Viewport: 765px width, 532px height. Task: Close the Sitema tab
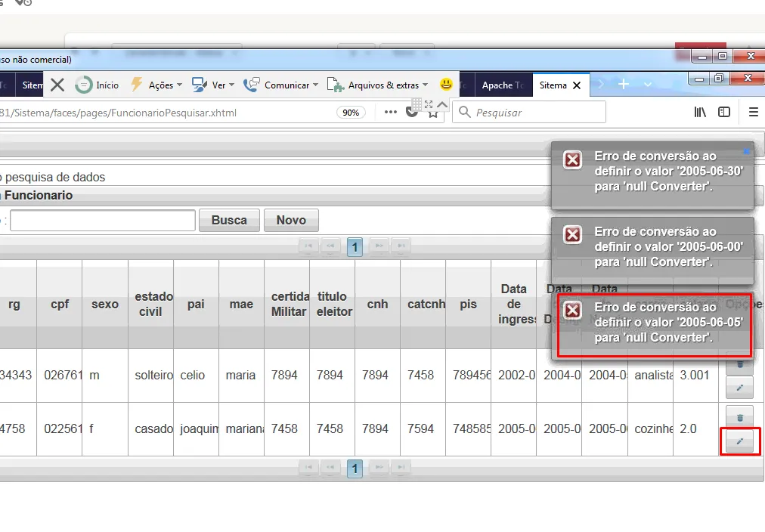pos(577,85)
